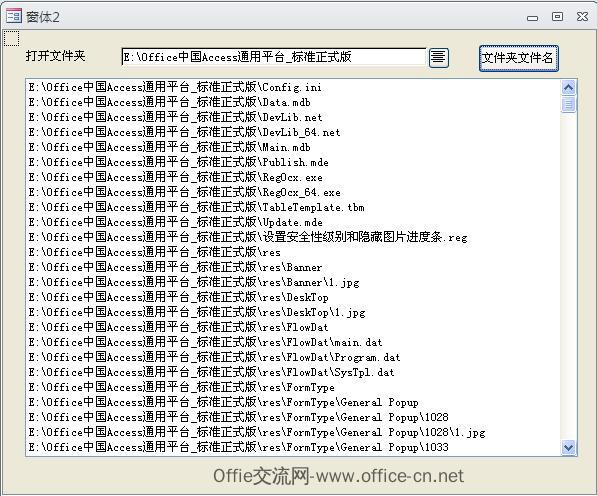The width and height of the screenshot is (597, 496).
Task: Click the 文件夹文件名 button
Action: (519, 58)
